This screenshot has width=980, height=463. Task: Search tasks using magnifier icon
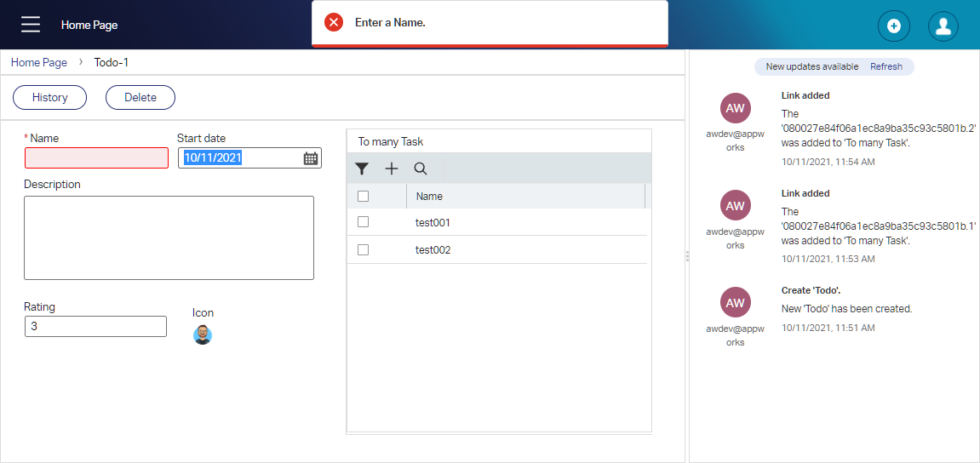click(421, 169)
